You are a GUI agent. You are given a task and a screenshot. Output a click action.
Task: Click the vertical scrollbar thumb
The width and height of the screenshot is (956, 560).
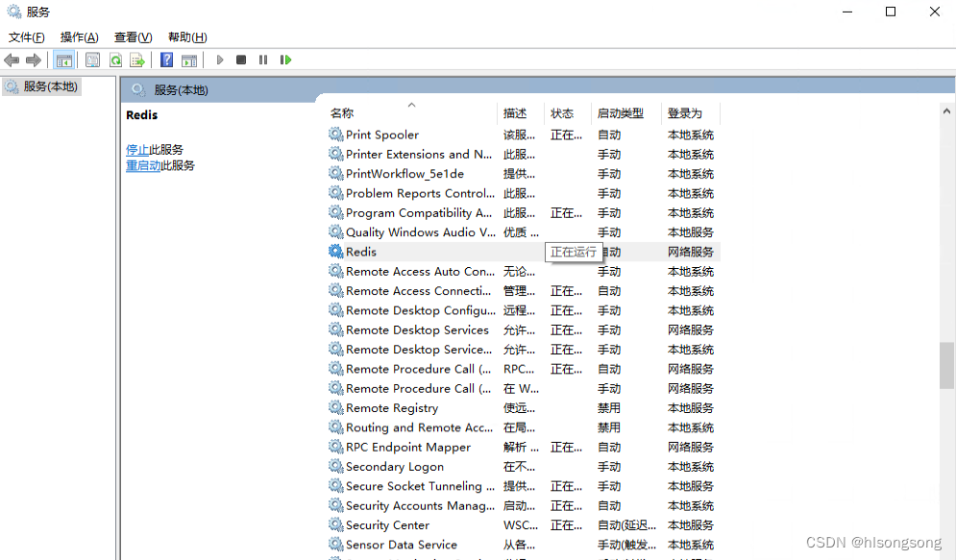(x=946, y=365)
